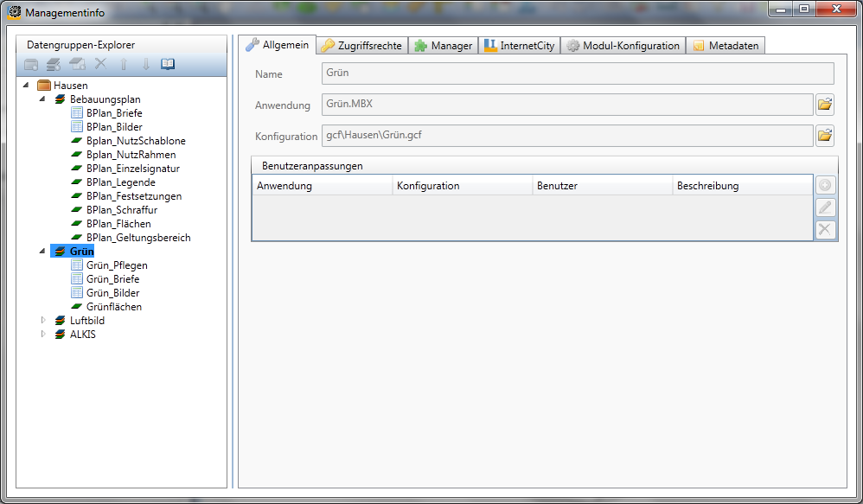
Task: Expand the ALKIS tree node
Action: tap(43, 334)
